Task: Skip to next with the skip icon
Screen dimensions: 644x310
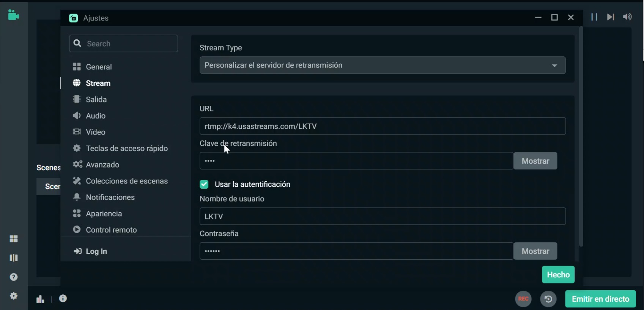Action: pos(610,17)
